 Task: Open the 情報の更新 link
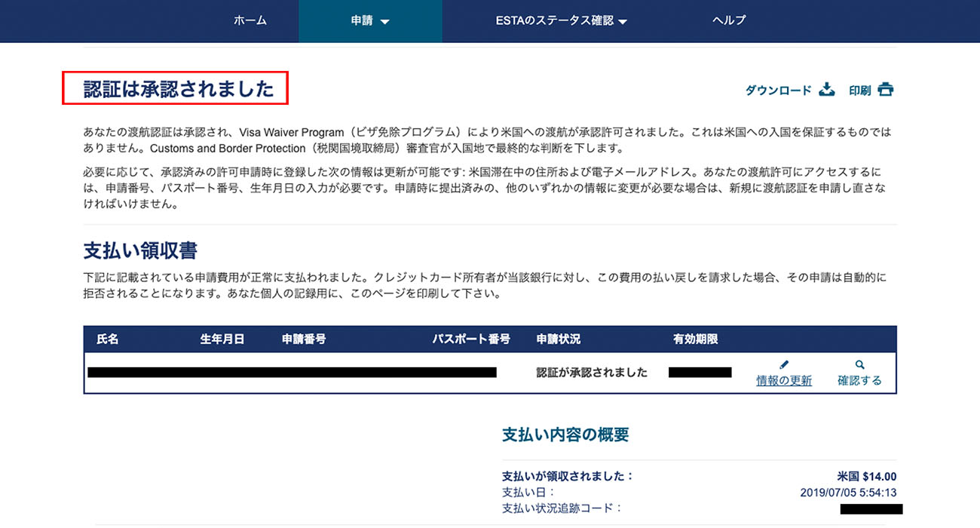coord(784,381)
